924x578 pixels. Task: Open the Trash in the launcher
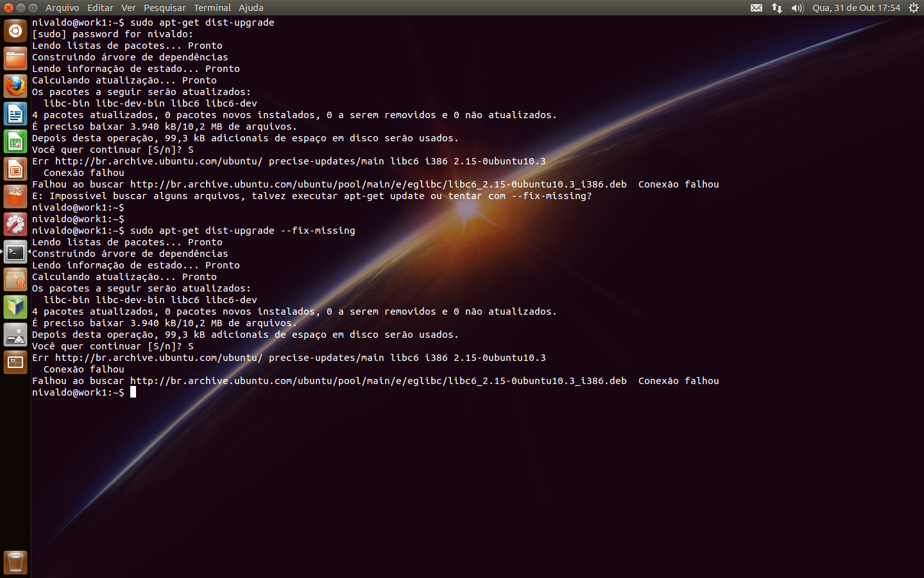[15, 563]
